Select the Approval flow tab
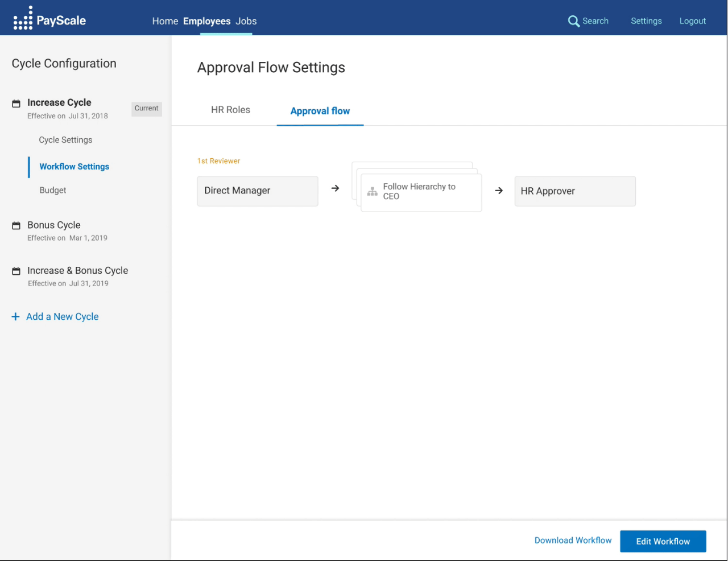Viewport: 728px width, 561px height. 320,111
